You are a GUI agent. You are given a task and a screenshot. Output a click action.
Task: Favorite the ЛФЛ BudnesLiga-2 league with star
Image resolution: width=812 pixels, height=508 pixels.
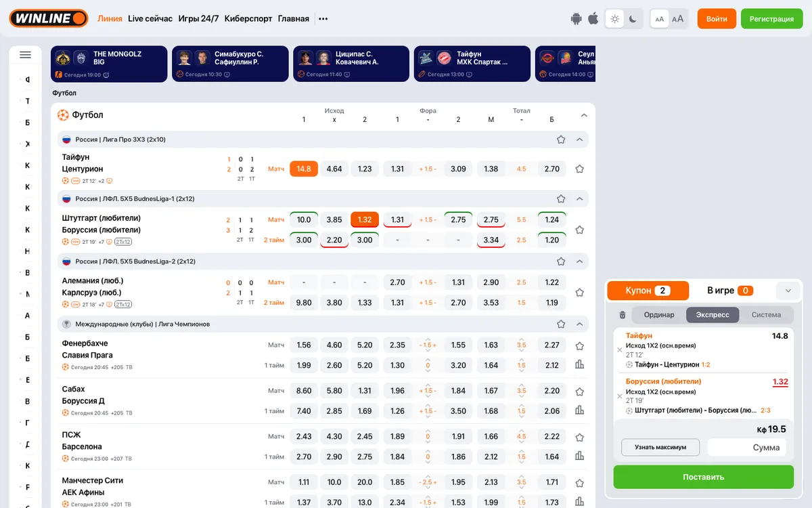[x=561, y=261]
